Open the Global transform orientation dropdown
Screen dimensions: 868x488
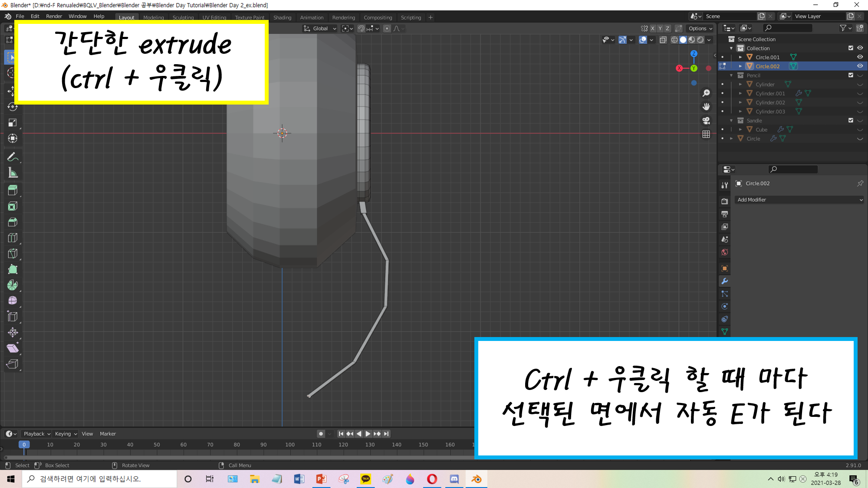tap(320, 29)
